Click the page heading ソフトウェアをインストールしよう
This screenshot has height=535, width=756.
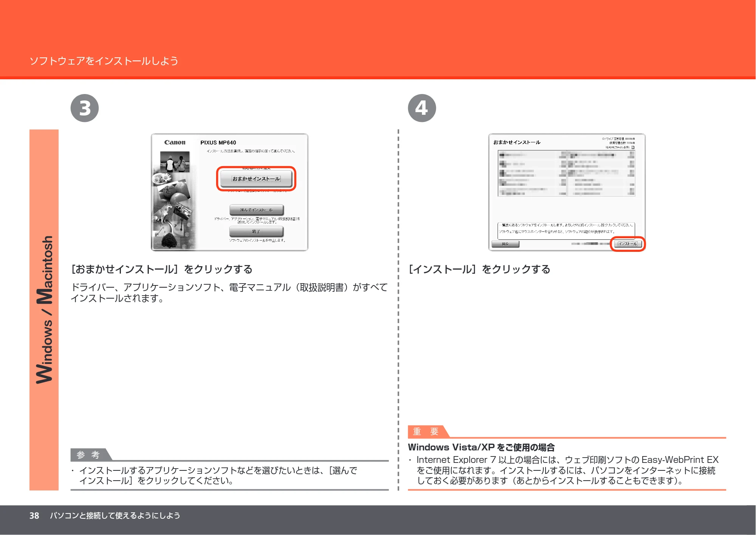(x=104, y=61)
